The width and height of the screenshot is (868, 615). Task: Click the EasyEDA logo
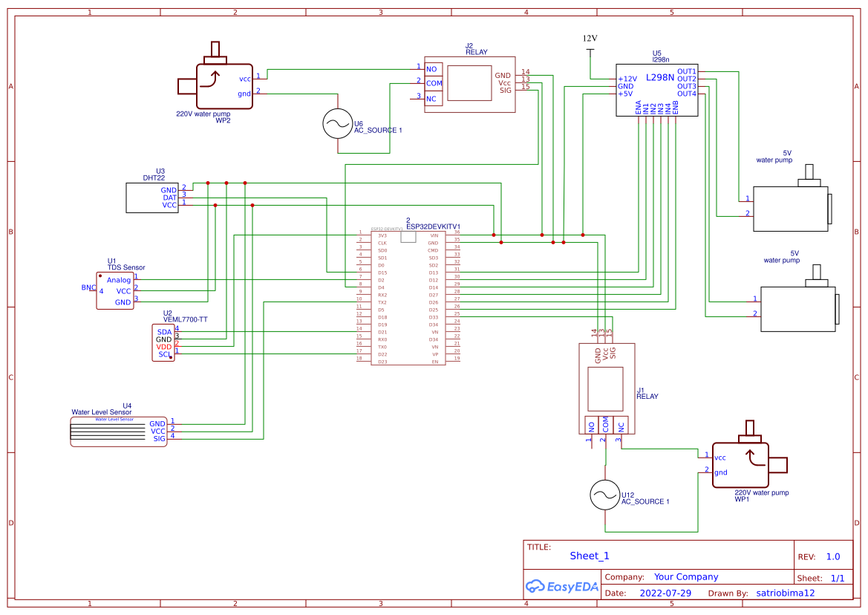(562, 587)
